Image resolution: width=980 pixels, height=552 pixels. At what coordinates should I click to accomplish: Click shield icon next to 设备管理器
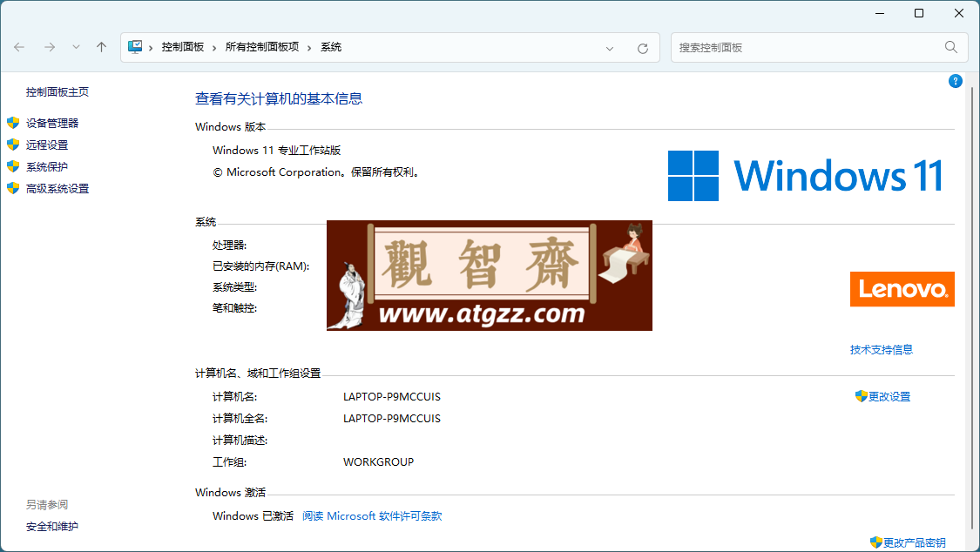13,123
